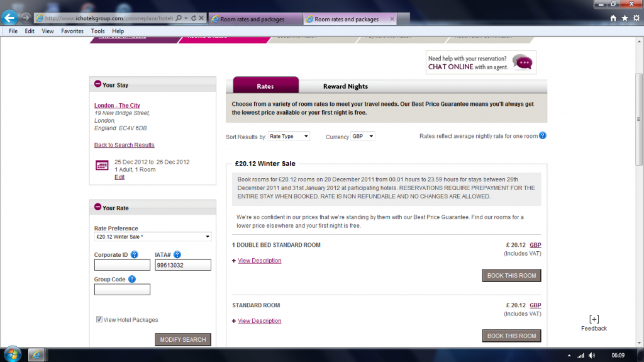Click the Stop loading X in address bar
Image resolution: width=644 pixels, height=362 pixels.
tap(201, 18)
